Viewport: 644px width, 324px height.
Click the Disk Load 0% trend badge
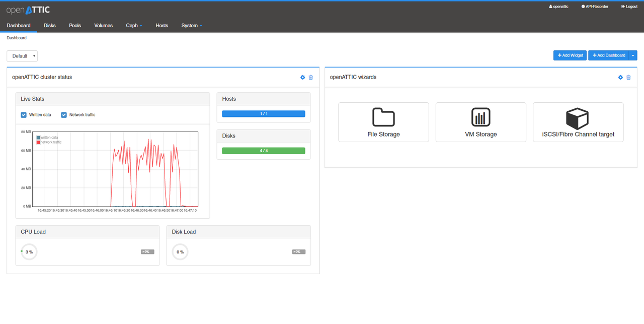[x=298, y=251]
